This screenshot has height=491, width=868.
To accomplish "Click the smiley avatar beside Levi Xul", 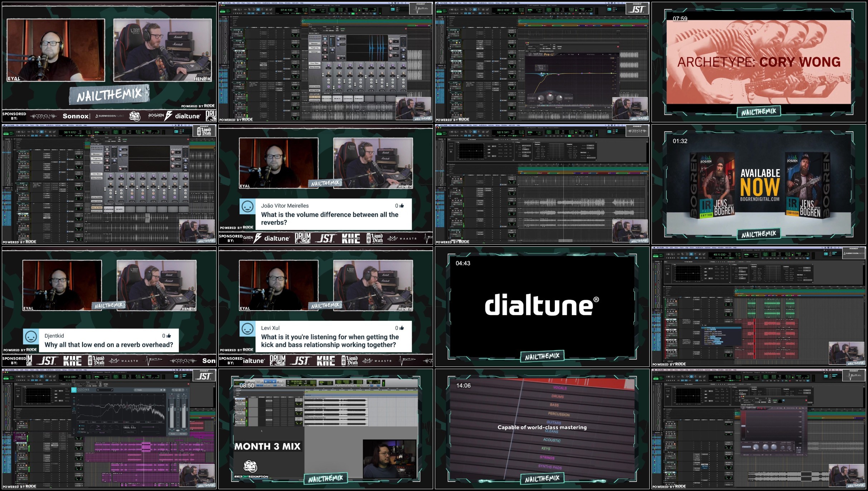I will tap(247, 329).
